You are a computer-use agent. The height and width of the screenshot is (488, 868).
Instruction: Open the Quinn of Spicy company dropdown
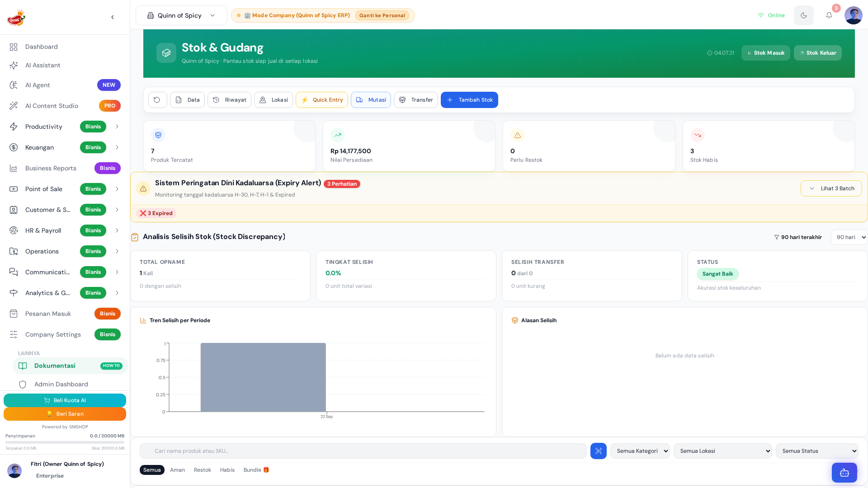coord(181,15)
